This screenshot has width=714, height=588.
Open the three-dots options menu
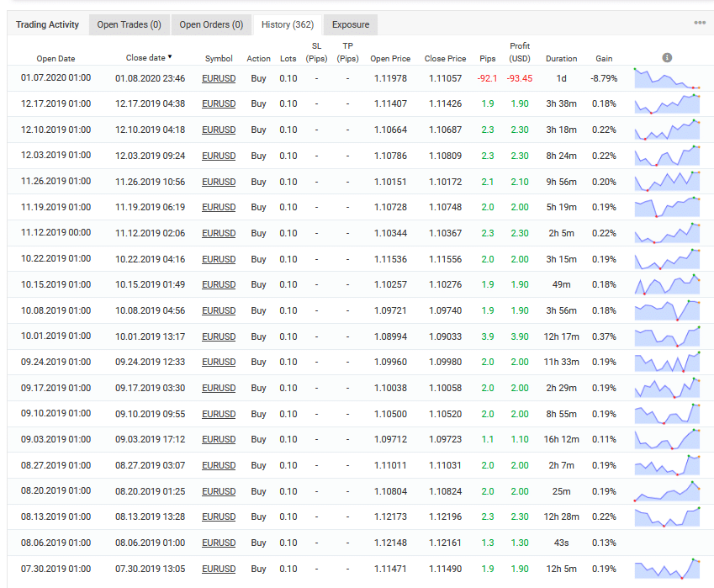point(700,23)
